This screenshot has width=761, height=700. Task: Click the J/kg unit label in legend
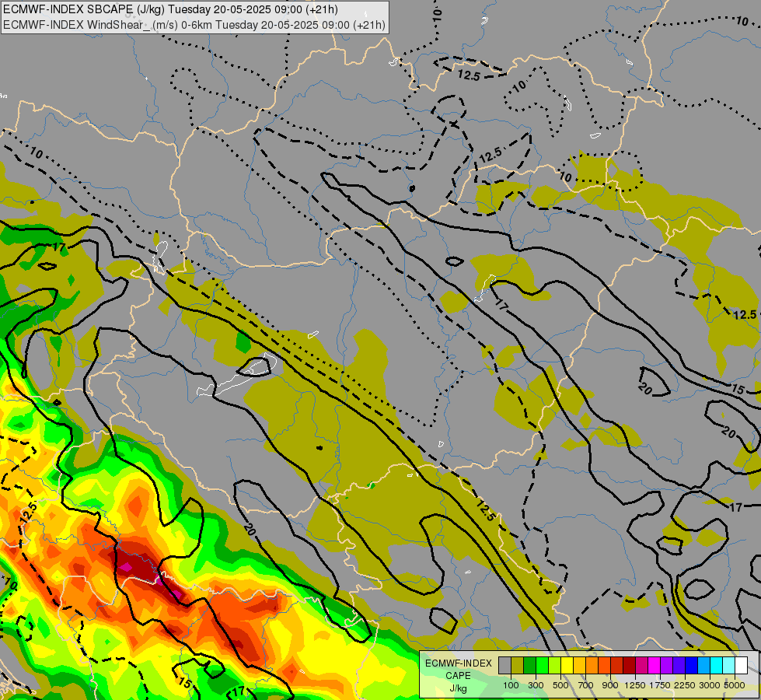coord(458,688)
